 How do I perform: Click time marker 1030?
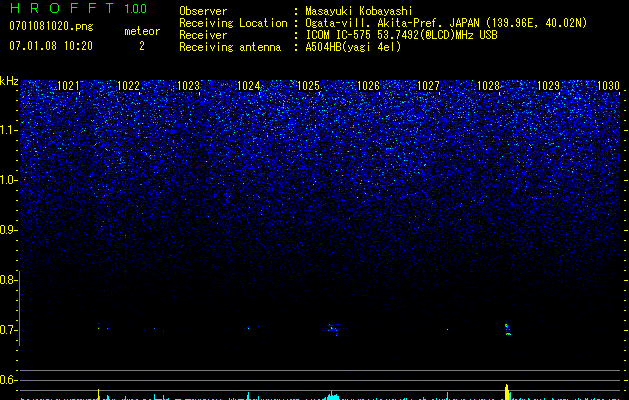tap(609, 86)
